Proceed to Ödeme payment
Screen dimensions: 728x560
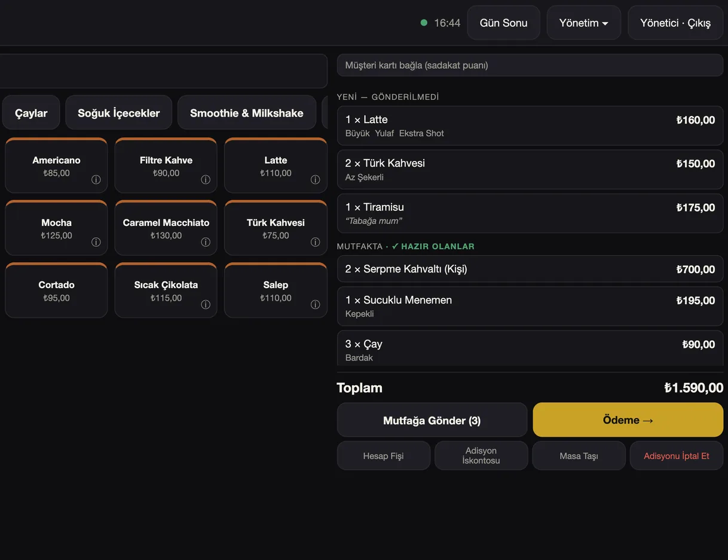coord(628,420)
